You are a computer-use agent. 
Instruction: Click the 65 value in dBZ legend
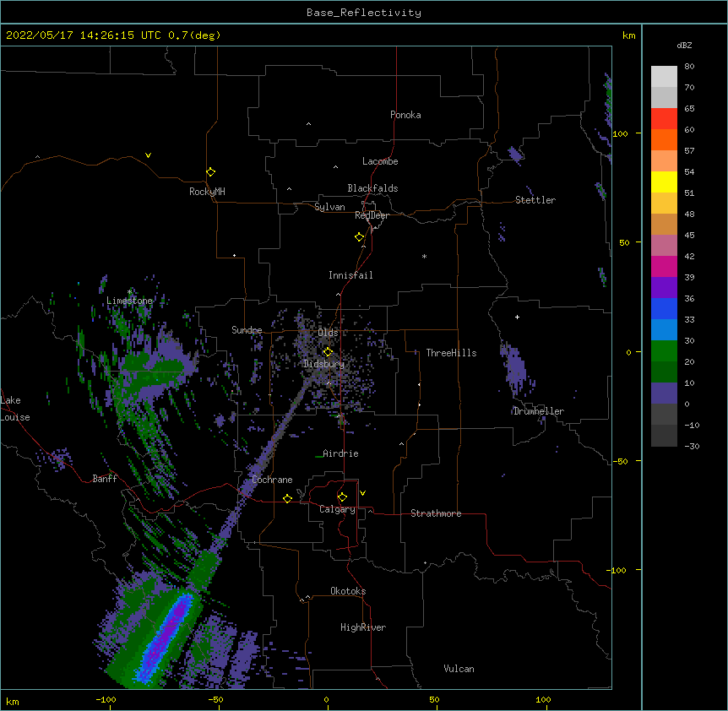coord(689,109)
